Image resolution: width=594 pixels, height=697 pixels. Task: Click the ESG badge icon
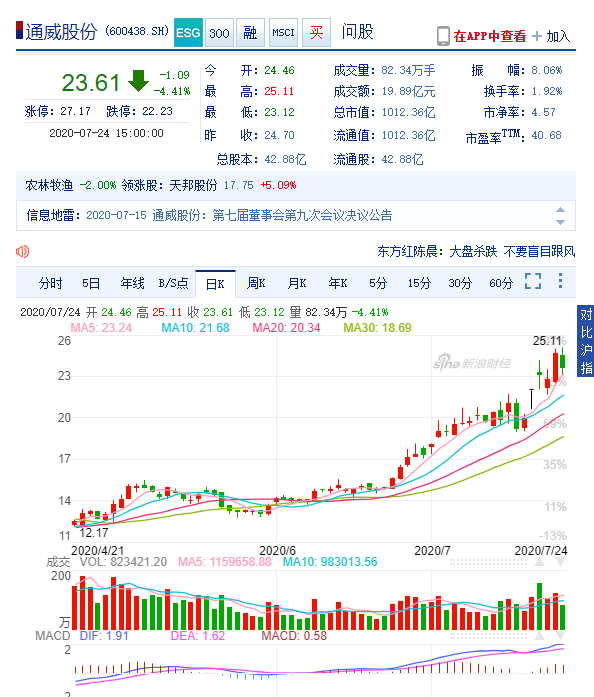[x=188, y=32]
